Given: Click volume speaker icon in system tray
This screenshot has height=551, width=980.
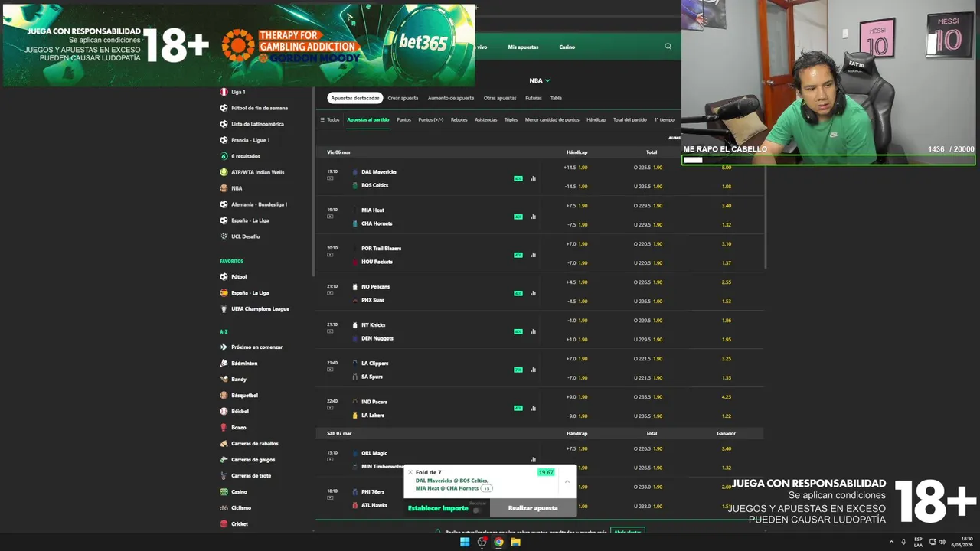Looking at the screenshot, I should click(942, 542).
